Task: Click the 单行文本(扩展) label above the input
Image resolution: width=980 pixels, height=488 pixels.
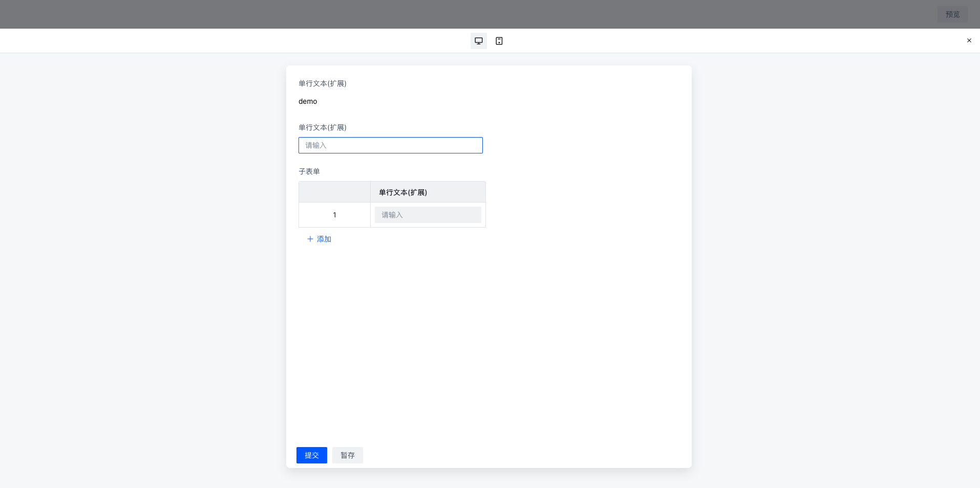Action: pos(323,127)
